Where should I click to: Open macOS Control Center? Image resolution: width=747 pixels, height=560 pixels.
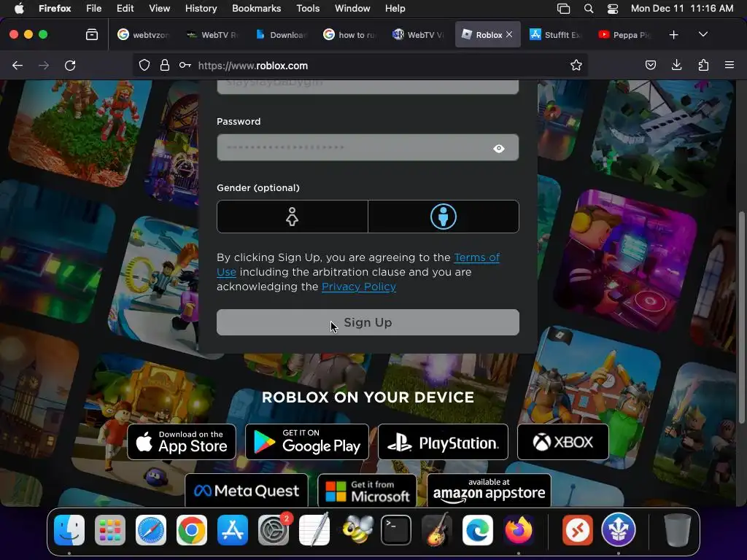pos(613,9)
